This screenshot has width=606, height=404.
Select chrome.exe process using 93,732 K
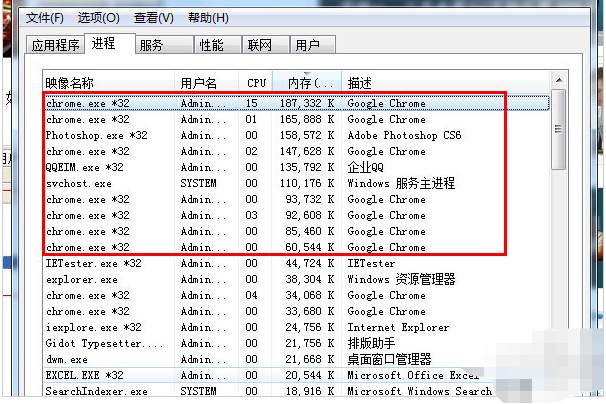coord(296,199)
